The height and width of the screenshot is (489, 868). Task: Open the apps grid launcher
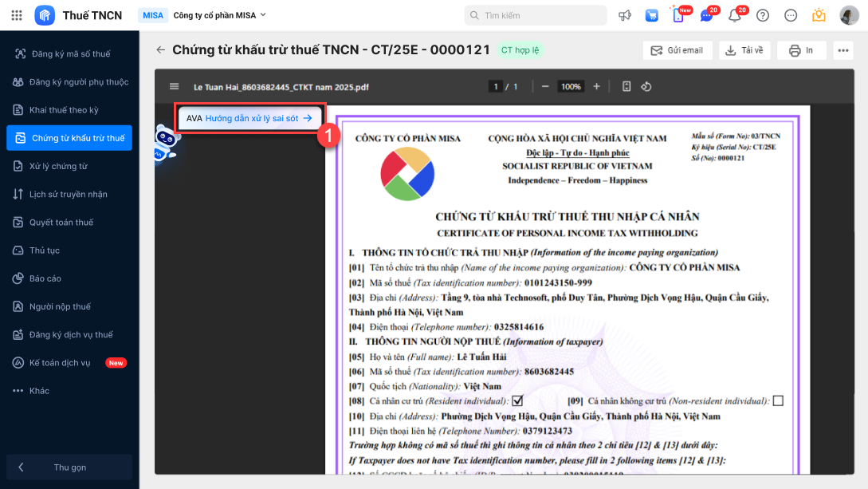point(17,15)
